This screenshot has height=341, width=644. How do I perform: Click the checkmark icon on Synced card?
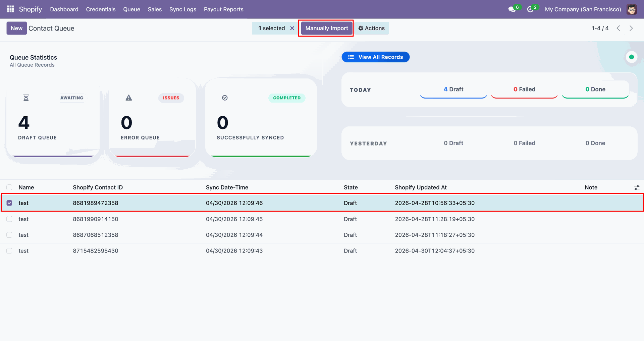(x=225, y=98)
